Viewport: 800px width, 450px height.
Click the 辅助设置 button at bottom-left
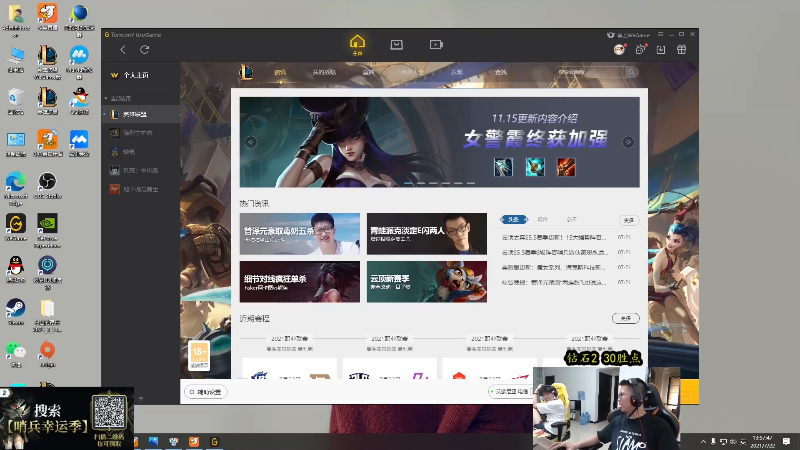tap(206, 392)
